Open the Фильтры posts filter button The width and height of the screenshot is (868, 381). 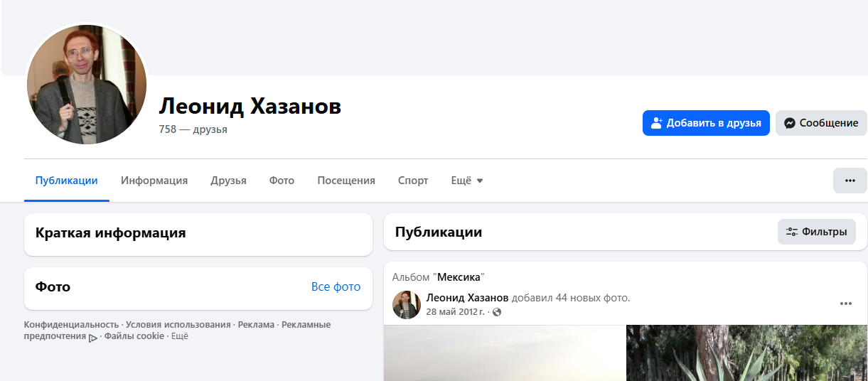point(817,232)
